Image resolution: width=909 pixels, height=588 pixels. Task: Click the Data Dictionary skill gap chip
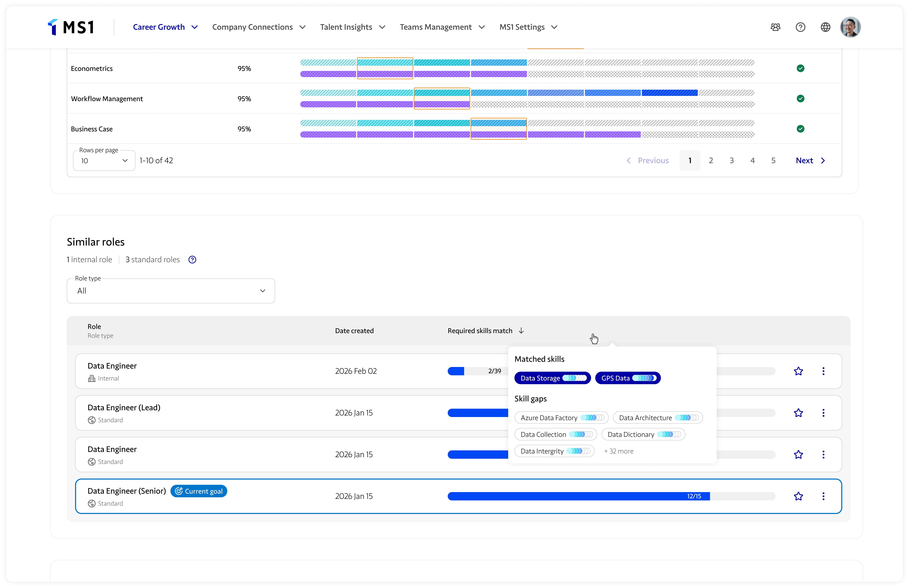(643, 434)
